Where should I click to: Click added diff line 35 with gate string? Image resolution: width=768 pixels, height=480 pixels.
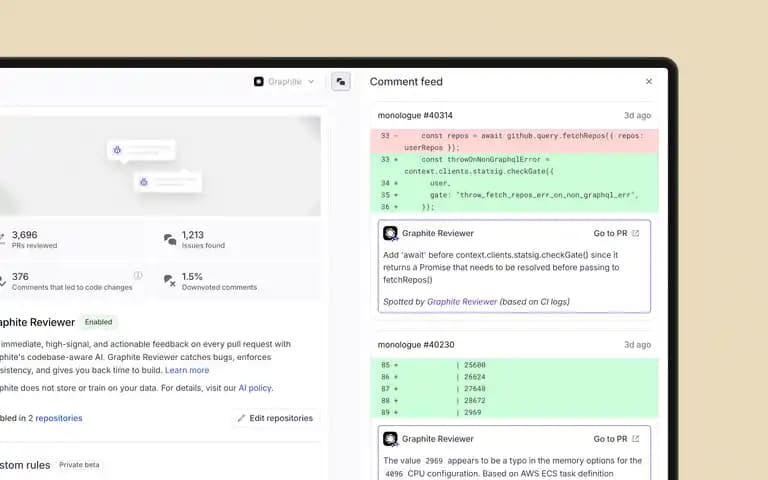click(x=514, y=195)
